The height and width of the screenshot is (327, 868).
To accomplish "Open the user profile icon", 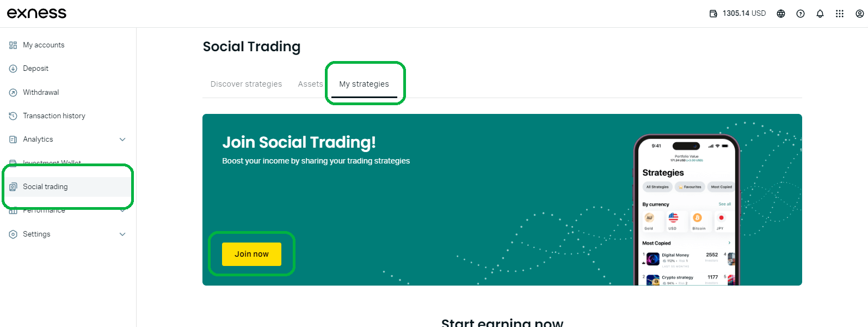I will tap(859, 13).
